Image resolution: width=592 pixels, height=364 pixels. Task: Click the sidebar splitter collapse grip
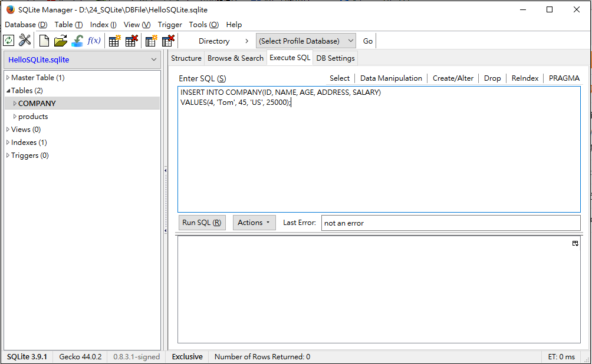[x=165, y=200]
